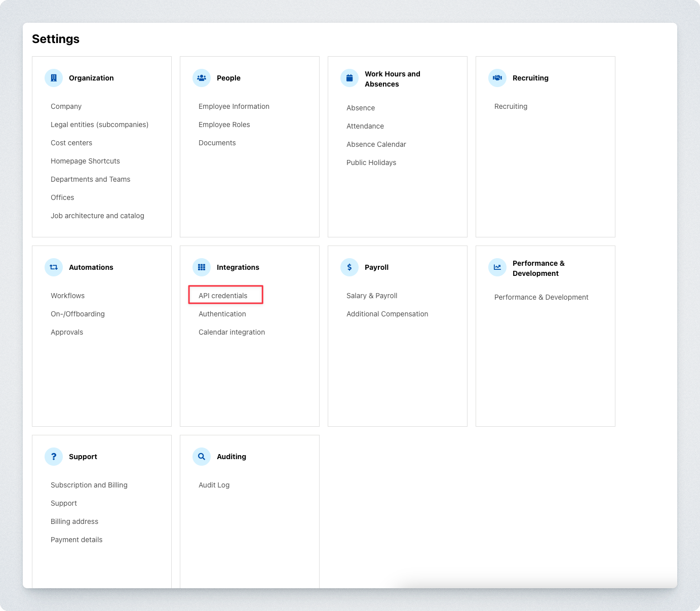Click the Performance chart icon
Image resolution: width=700 pixels, height=611 pixels.
click(x=497, y=267)
